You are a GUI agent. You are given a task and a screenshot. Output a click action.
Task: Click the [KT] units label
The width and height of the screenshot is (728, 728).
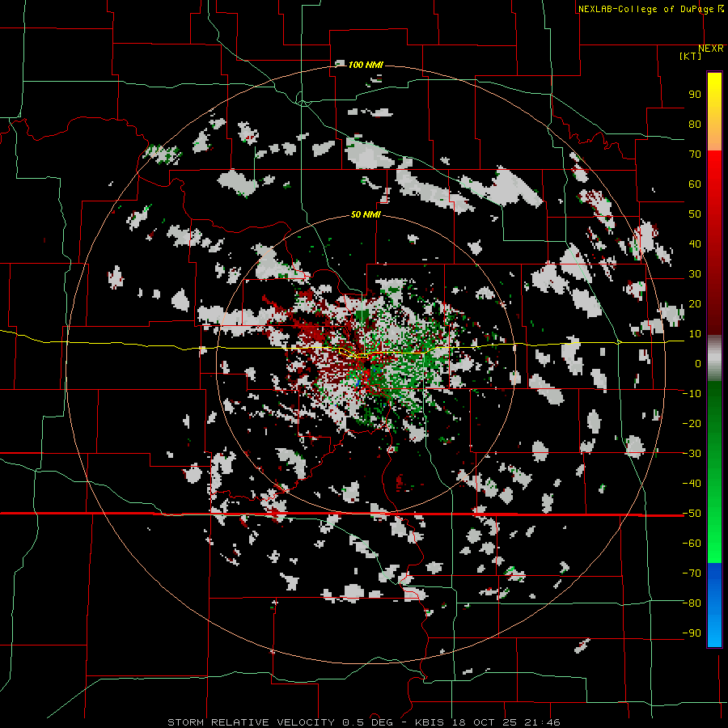click(690, 56)
